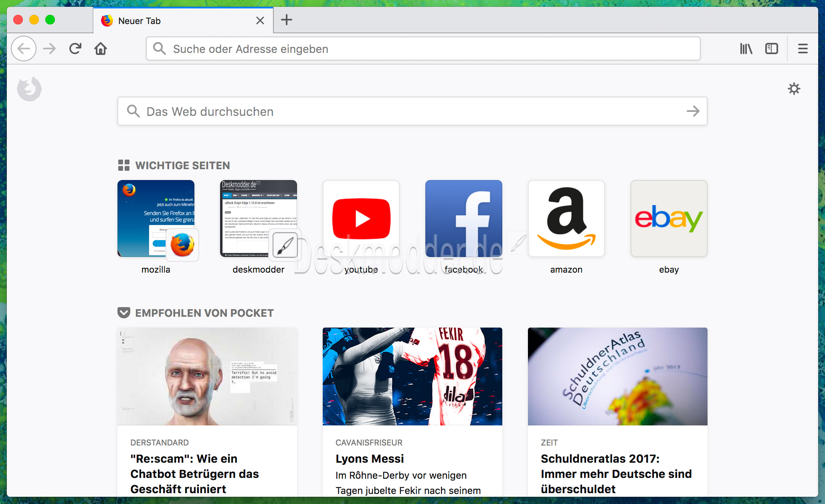Click into Das Web durchsuchen search field
The height and width of the screenshot is (504, 825).
(x=412, y=111)
